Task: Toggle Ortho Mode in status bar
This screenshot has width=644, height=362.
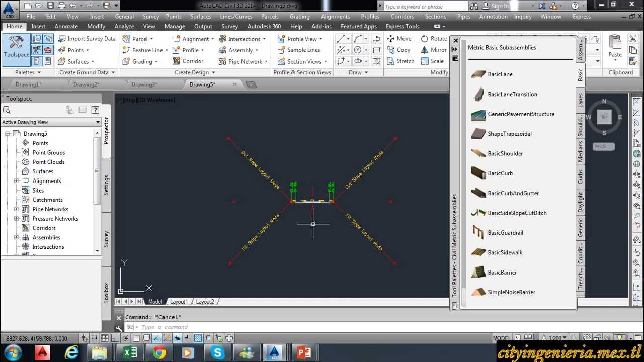Action: 116,338
